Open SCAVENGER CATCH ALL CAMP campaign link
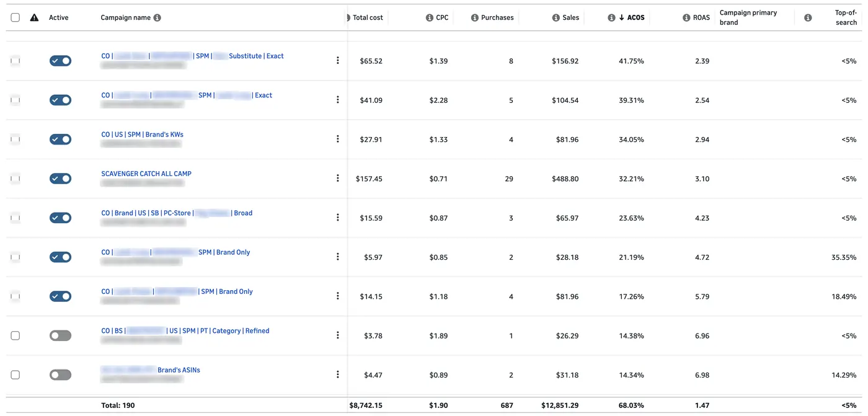 (x=146, y=174)
